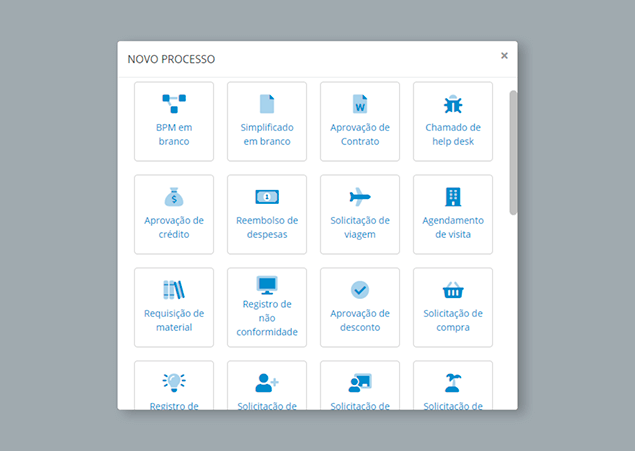635x451 pixels.
Task: Select the palm tree island icon
Action: (x=453, y=381)
